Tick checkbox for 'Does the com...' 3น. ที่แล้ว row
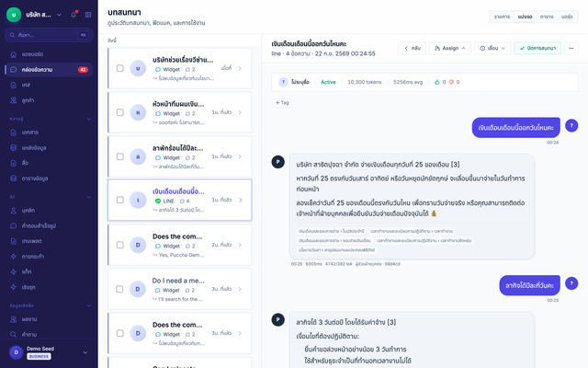Viewport: 588px width, 368px height. coord(120,333)
